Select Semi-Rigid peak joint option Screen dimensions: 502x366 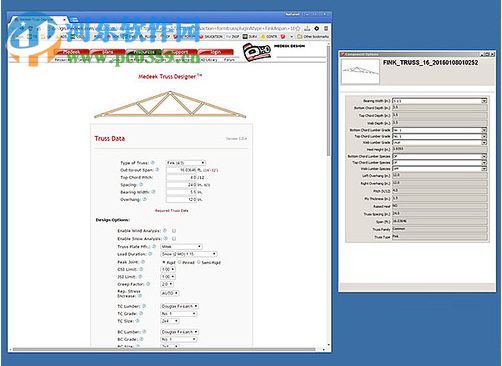click(x=199, y=262)
